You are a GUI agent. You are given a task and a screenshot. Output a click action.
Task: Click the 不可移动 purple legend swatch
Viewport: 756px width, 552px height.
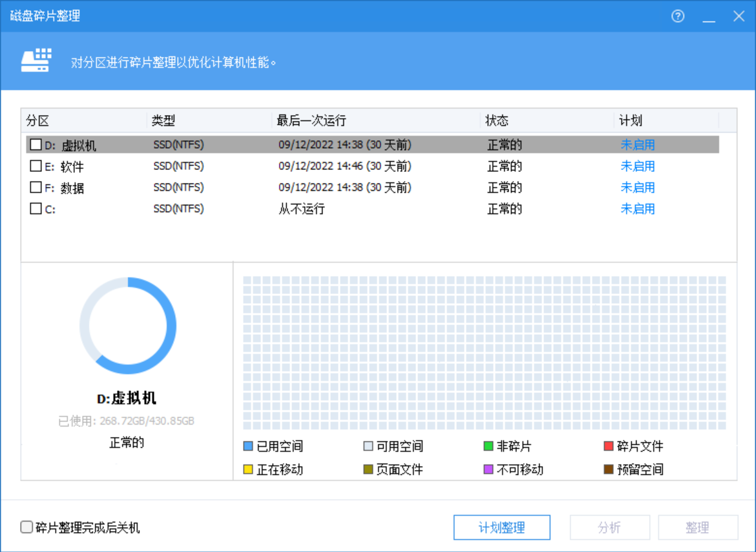click(x=488, y=469)
